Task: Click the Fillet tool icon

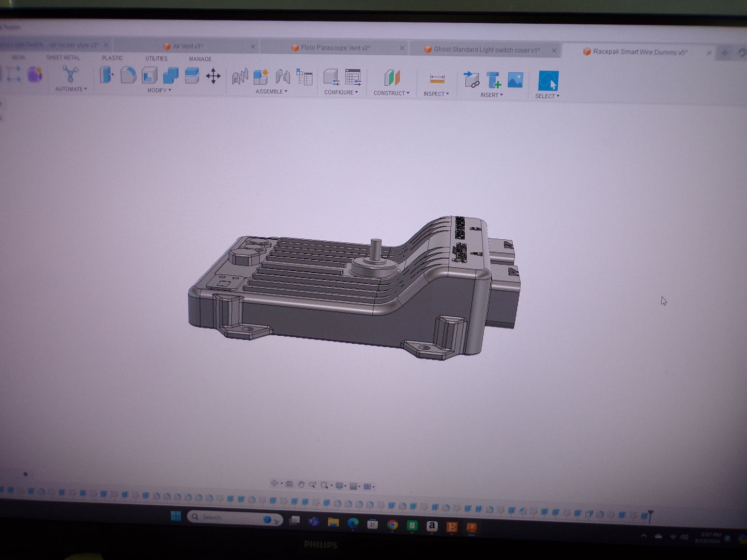Action: (128, 75)
